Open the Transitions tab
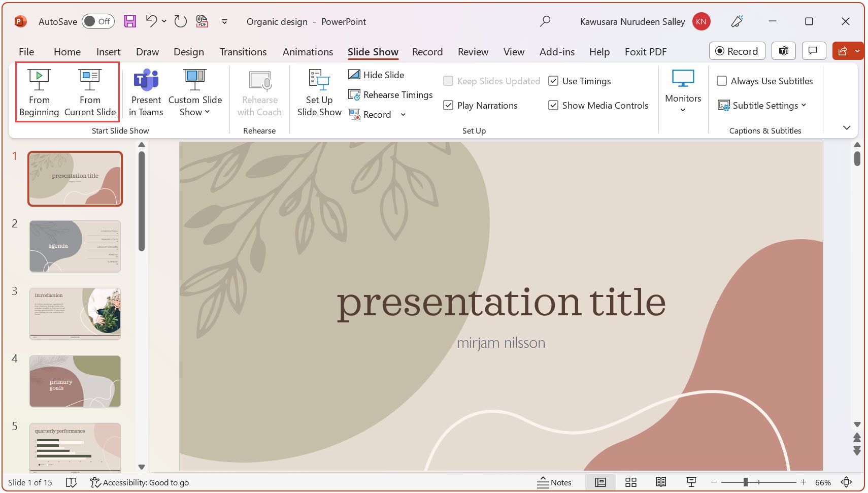The height and width of the screenshot is (493, 868). point(243,51)
